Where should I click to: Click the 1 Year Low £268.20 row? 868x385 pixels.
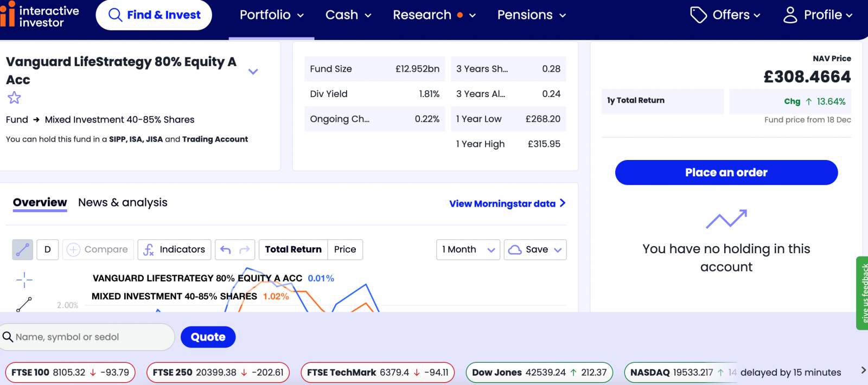coord(508,119)
